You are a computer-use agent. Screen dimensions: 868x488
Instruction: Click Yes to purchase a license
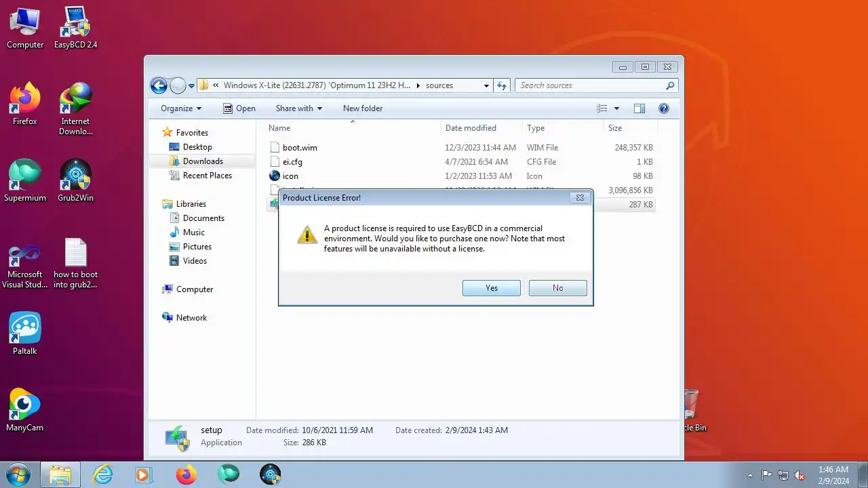tap(492, 288)
